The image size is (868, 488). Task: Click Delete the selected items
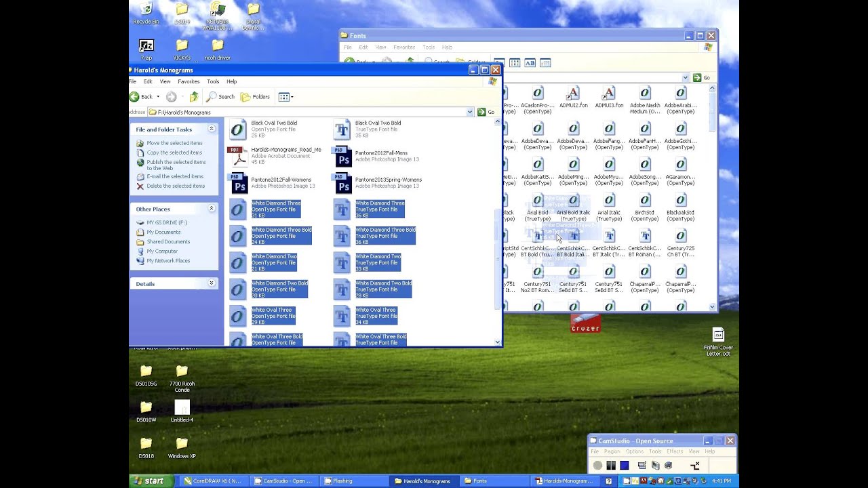(x=176, y=186)
